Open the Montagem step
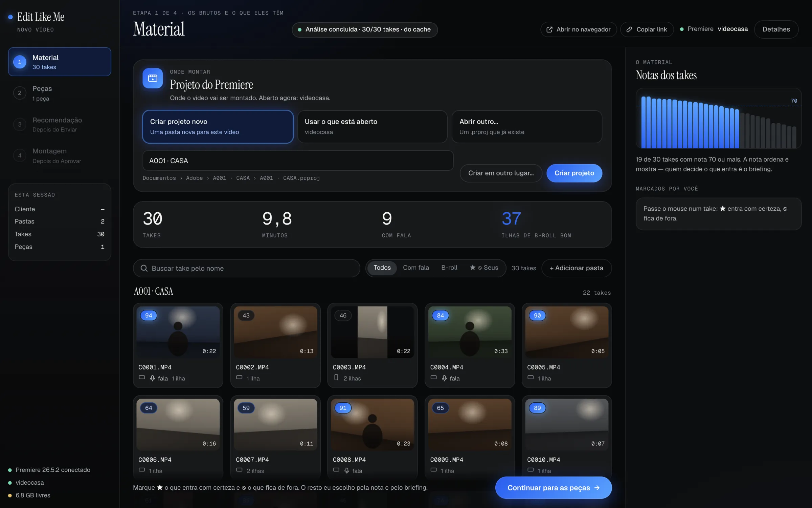 [x=60, y=156]
